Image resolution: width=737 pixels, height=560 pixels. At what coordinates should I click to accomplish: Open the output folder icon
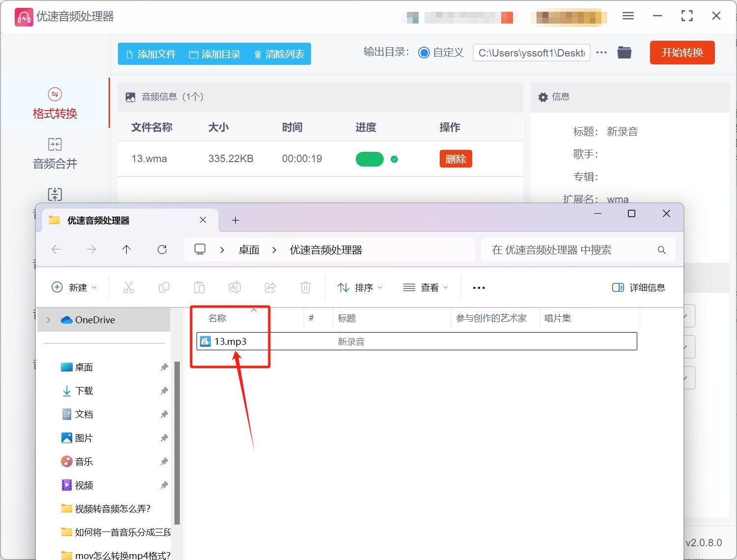624,53
